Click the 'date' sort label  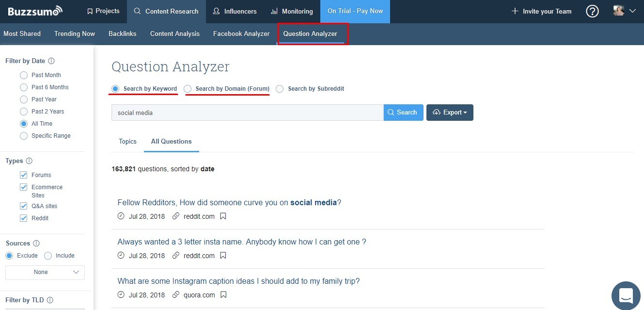click(x=207, y=169)
